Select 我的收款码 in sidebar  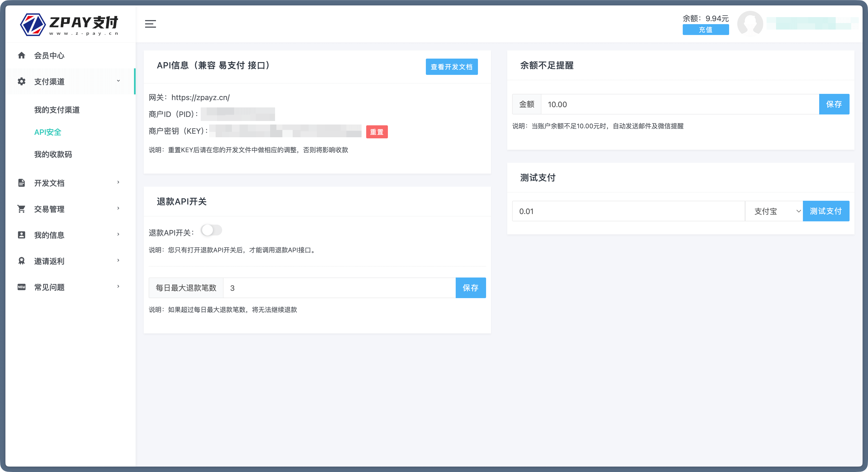[53, 154]
